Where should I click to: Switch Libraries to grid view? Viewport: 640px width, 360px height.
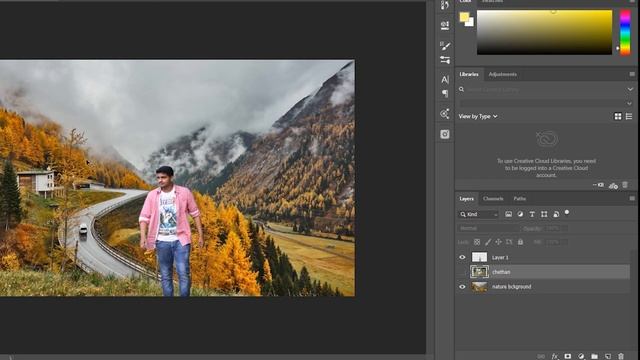(x=618, y=117)
